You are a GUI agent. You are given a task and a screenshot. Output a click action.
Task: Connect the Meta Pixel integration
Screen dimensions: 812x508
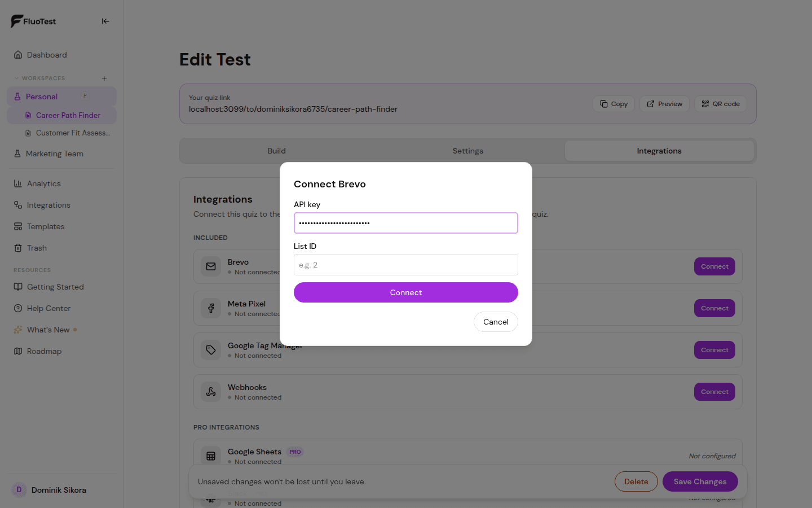714,308
